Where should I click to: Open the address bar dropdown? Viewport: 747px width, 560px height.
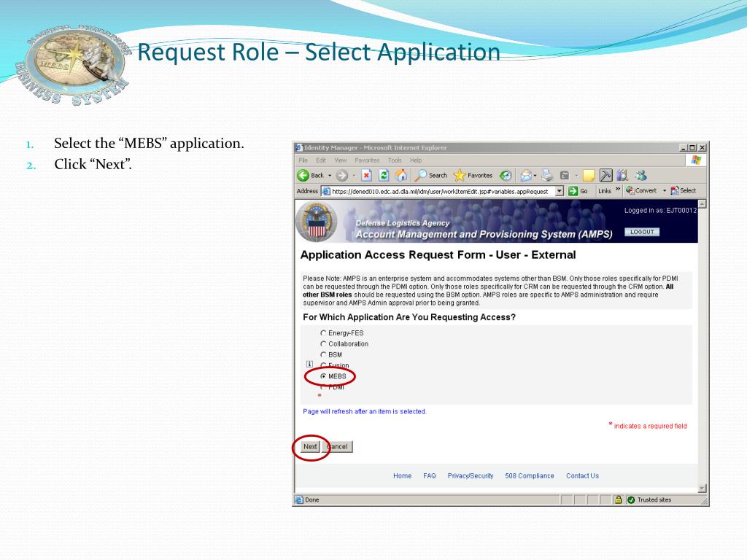tap(560, 191)
